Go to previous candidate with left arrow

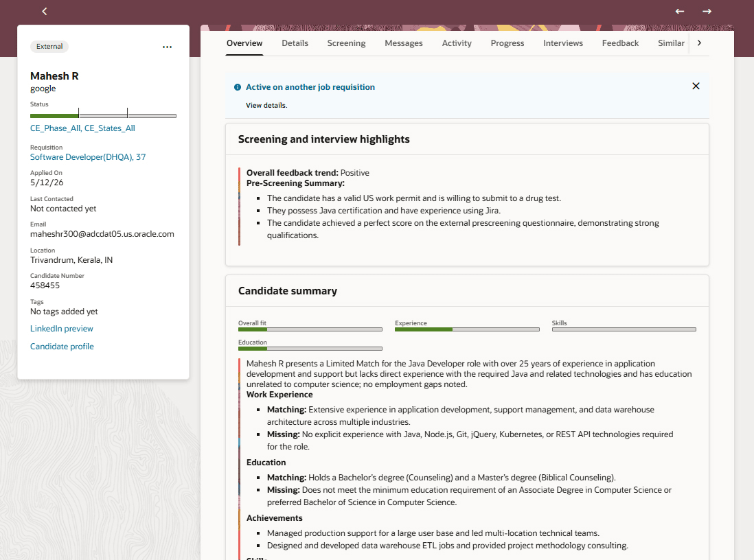point(679,11)
